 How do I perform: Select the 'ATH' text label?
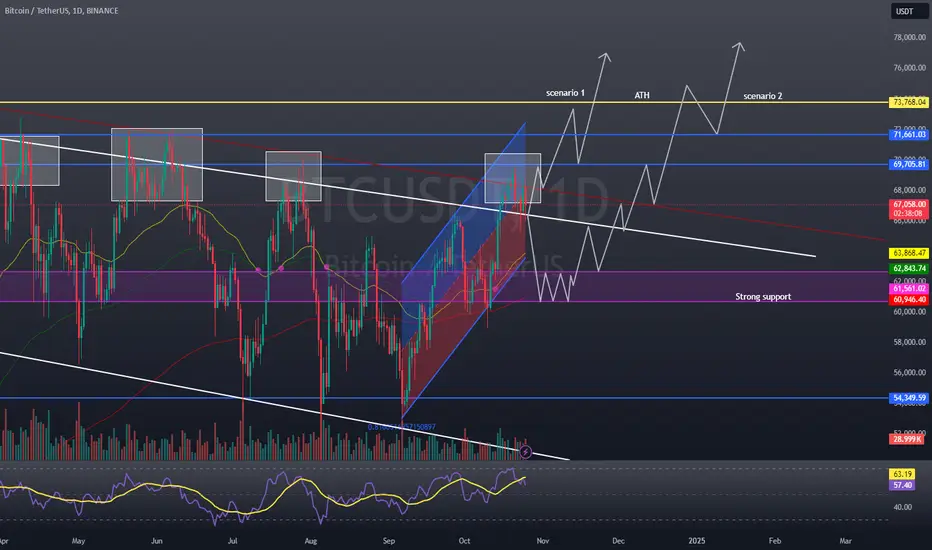tap(642, 95)
